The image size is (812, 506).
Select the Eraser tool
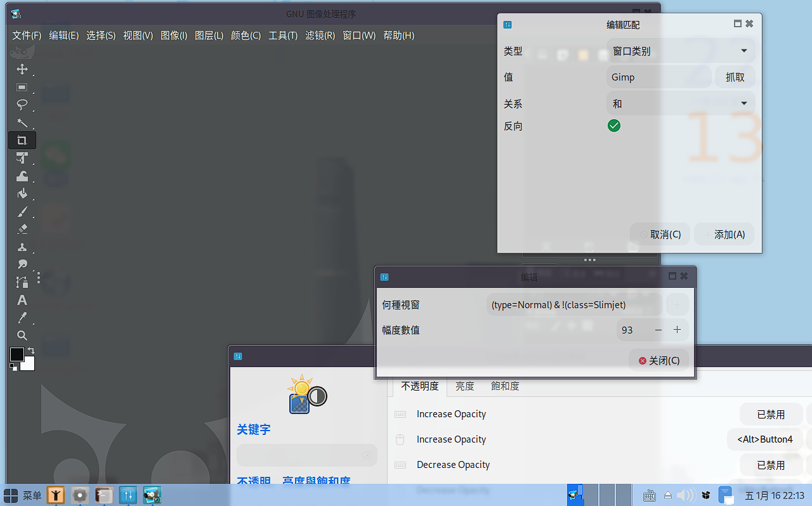pos(22,229)
